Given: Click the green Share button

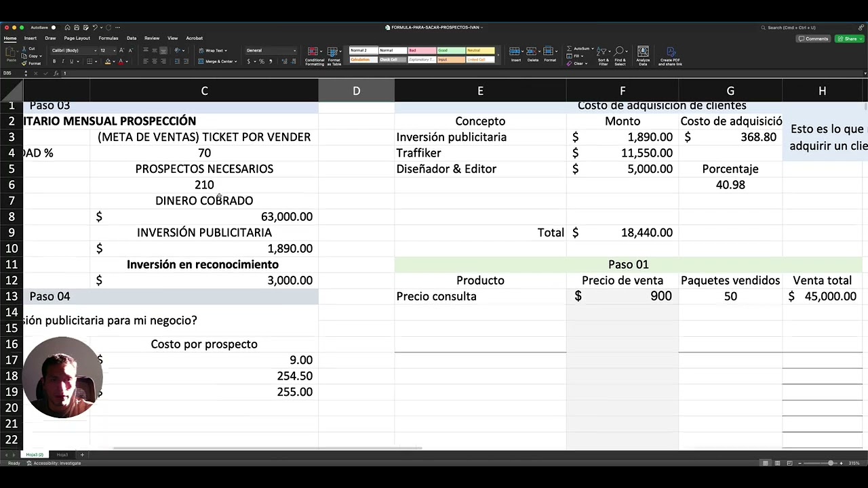Looking at the screenshot, I should pos(848,39).
